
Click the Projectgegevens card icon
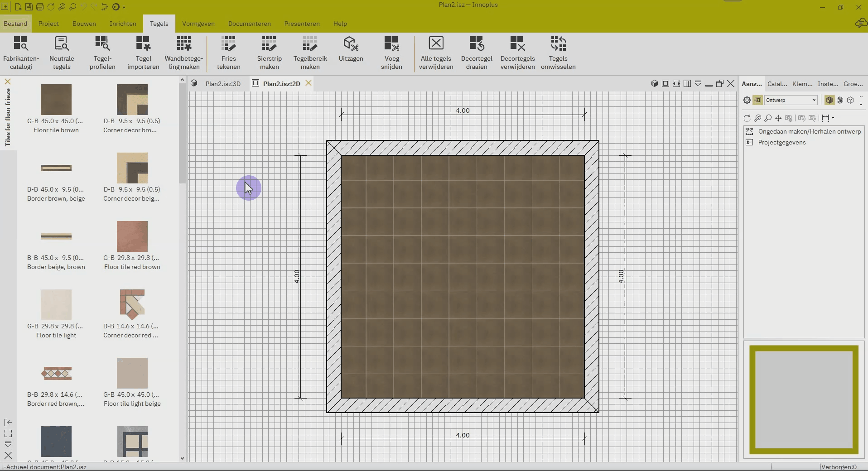749,142
